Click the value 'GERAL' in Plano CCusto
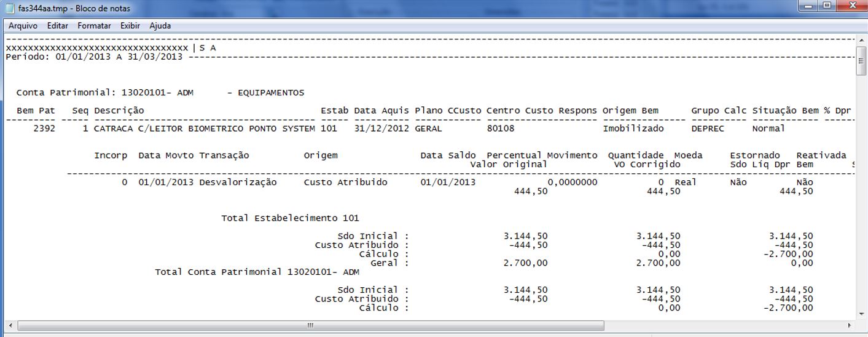The image size is (868, 337). [428, 129]
